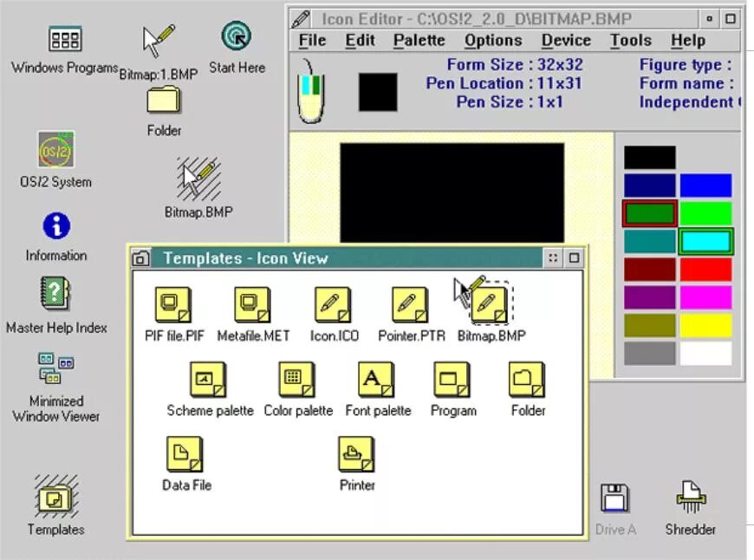Select the PIF file.PIF template
Screen dimensions: 754x560
point(173,305)
